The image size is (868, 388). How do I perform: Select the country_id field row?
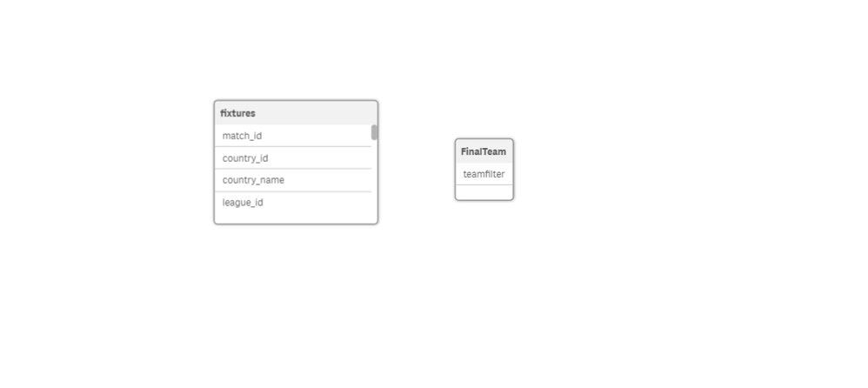pyautogui.click(x=293, y=158)
